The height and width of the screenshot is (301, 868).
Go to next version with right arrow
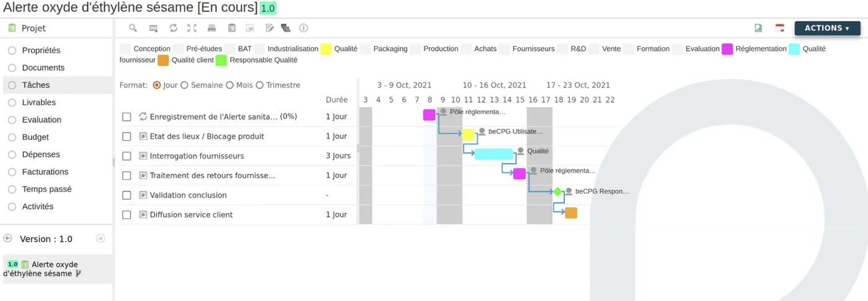tap(100, 238)
